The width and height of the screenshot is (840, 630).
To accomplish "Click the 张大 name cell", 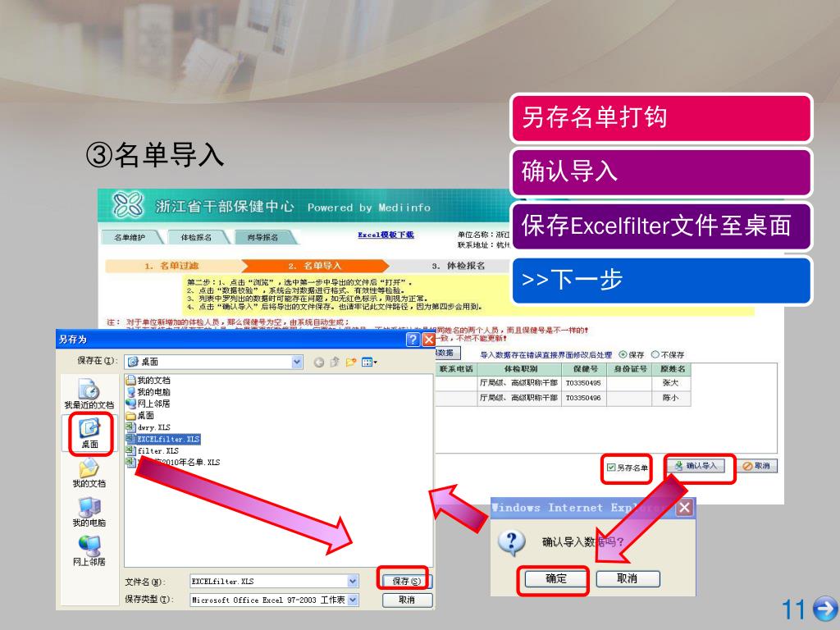I will tap(671, 383).
